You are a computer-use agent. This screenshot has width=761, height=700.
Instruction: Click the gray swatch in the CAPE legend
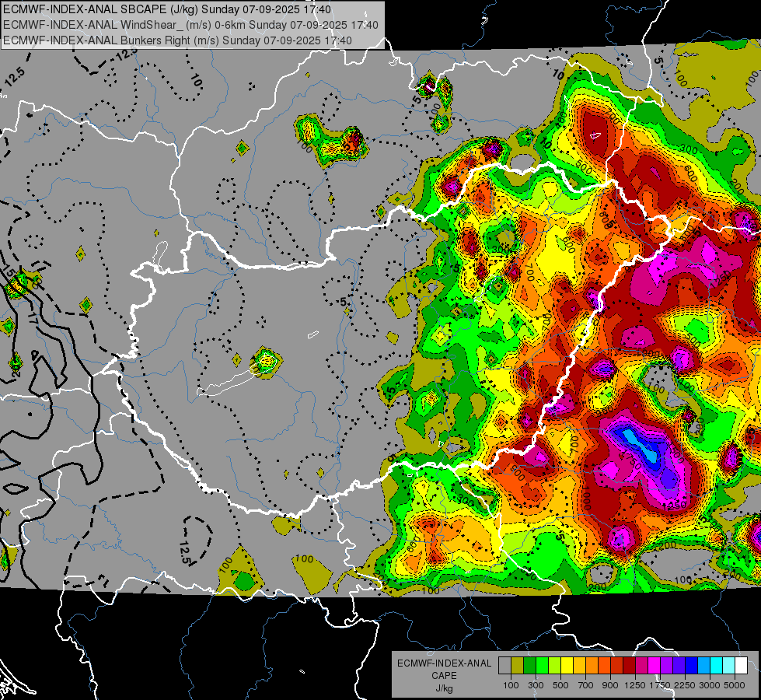click(x=504, y=665)
